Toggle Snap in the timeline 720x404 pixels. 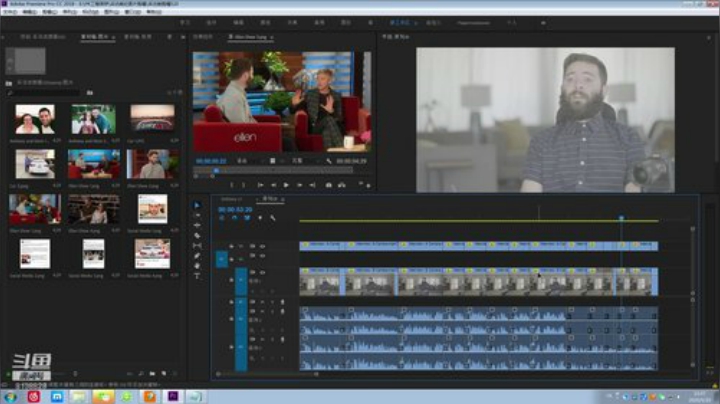click(x=235, y=218)
